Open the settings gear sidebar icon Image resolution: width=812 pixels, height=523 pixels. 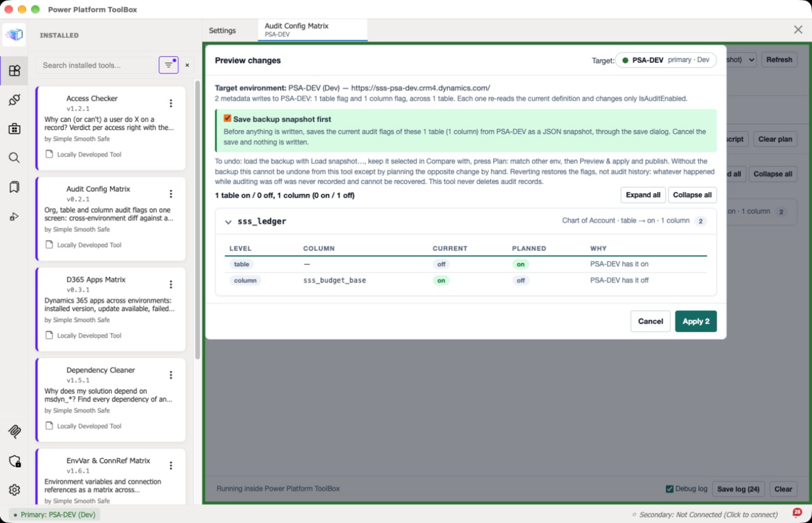tap(14, 490)
